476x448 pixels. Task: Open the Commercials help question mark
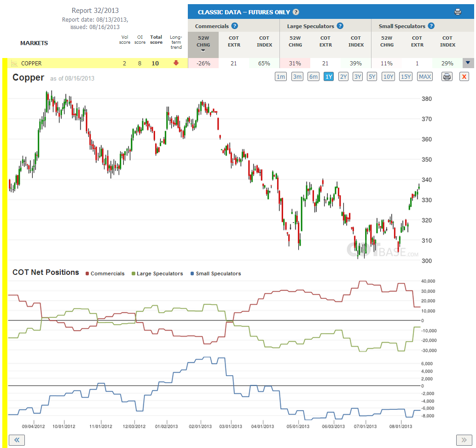[x=235, y=26]
